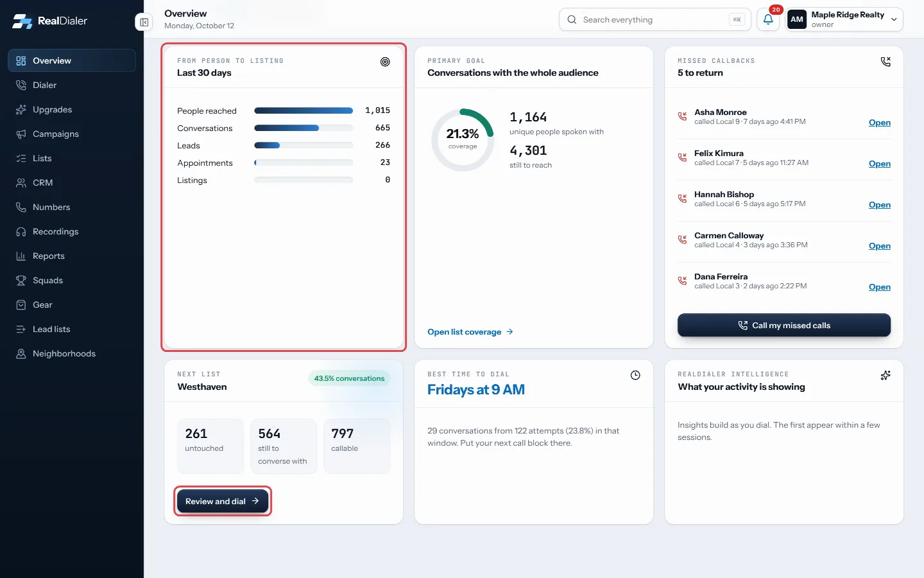
Task: Navigate to Lead lists
Action: pyautogui.click(x=72, y=329)
